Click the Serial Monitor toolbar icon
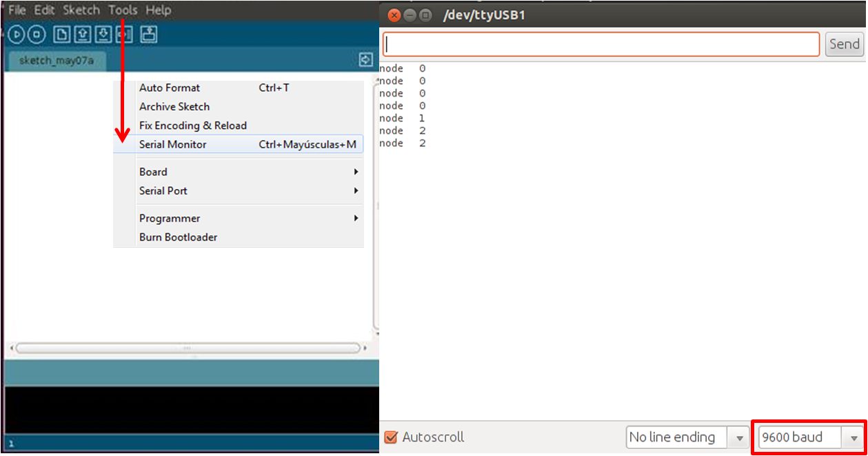Image resolution: width=868 pixels, height=456 pixels. [149, 34]
